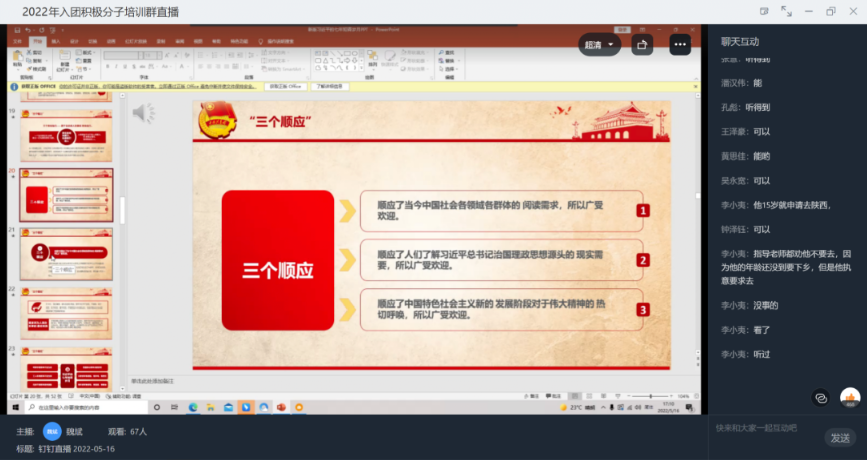Switch to Reading view in the status bar
Image resolution: width=868 pixels, height=461 pixels.
603,396
